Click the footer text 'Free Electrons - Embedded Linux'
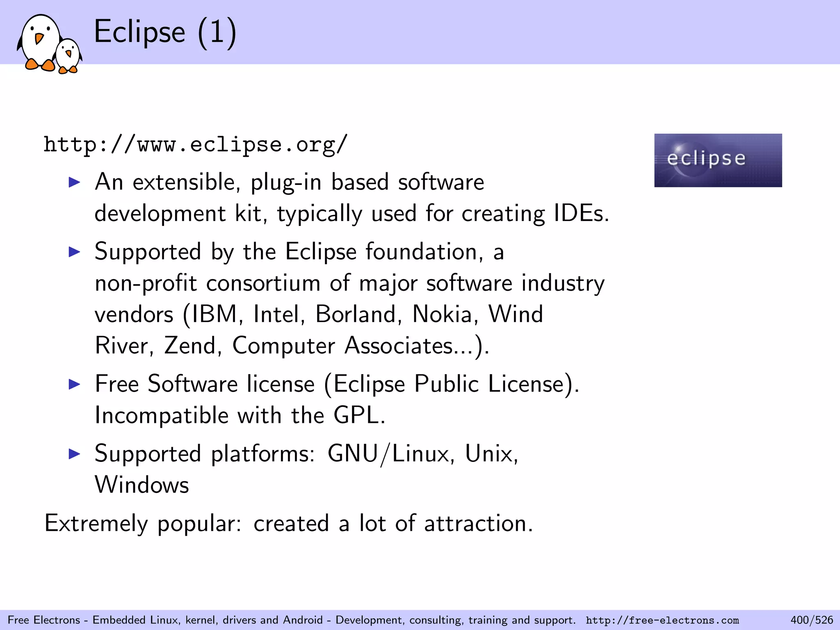Screen dimensions: 840x630 click(x=93, y=620)
